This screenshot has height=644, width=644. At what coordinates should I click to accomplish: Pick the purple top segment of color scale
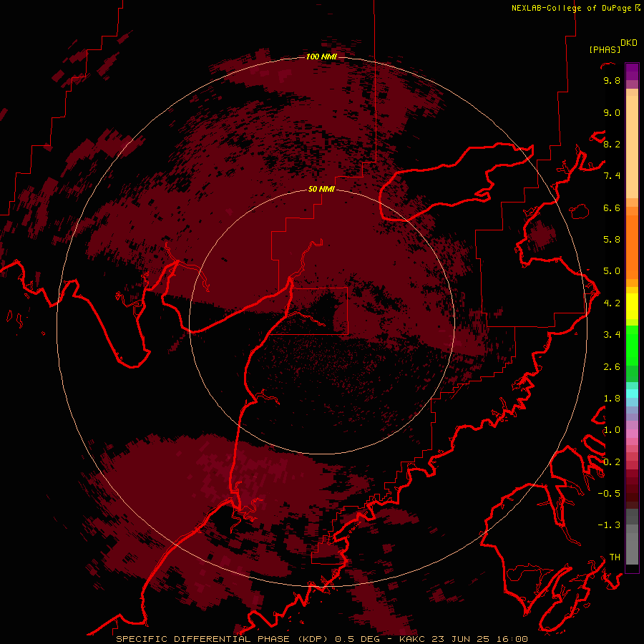(x=632, y=72)
